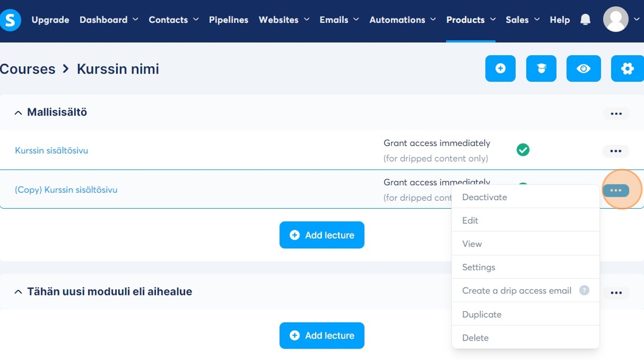
Task: Open the notifications bell
Action: (x=585, y=20)
